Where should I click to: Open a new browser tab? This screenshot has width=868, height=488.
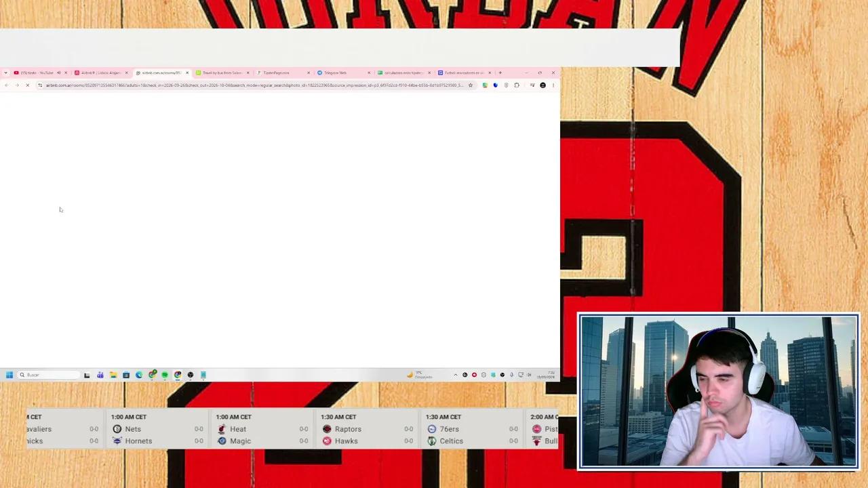pos(500,73)
